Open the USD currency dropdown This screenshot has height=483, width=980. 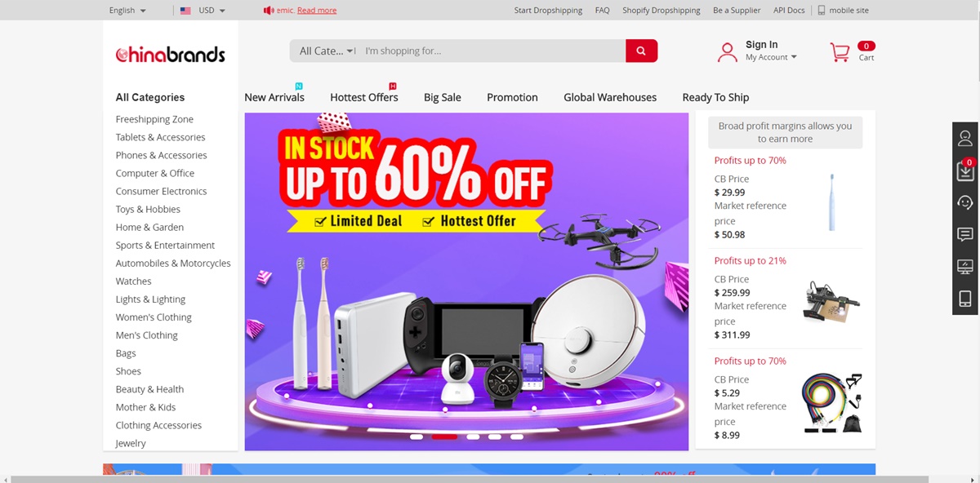pos(203,11)
